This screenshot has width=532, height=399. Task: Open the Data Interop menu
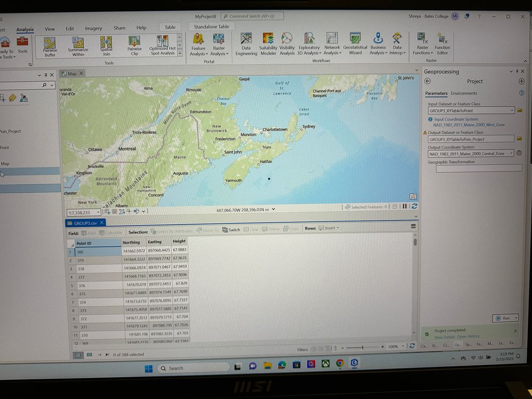tap(397, 44)
